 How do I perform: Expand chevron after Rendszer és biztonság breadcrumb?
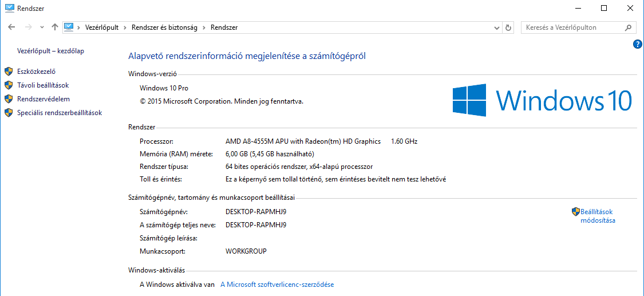[204, 27]
